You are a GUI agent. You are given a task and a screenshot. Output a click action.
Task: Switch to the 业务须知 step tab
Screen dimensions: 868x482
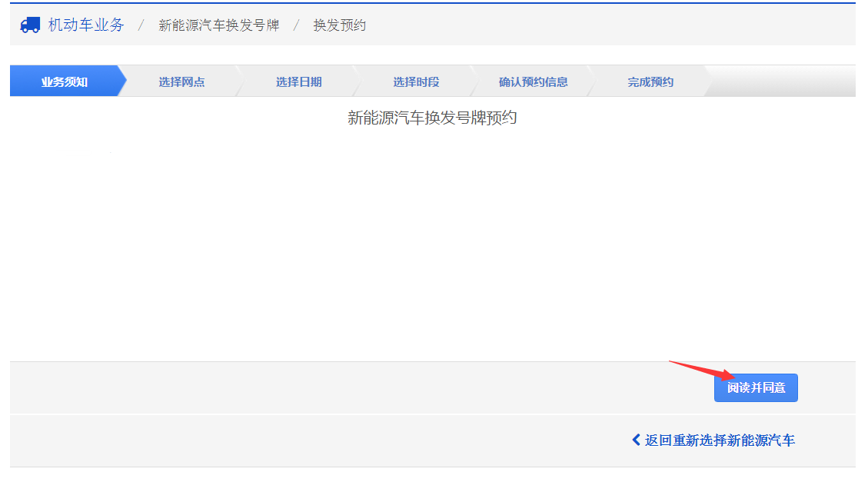[x=65, y=81]
